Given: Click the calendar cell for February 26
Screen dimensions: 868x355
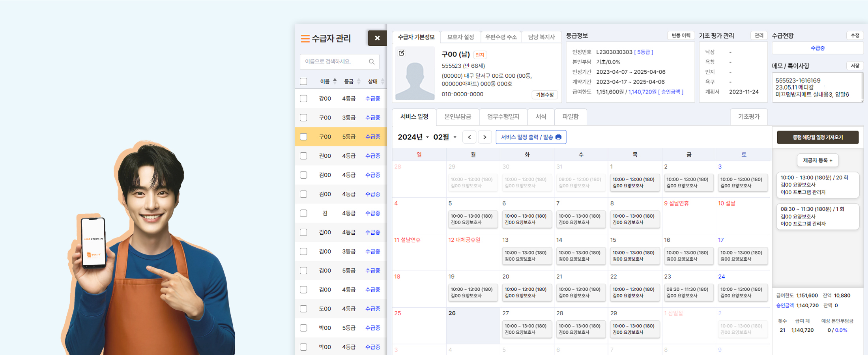Looking at the screenshot, I should point(473,325).
